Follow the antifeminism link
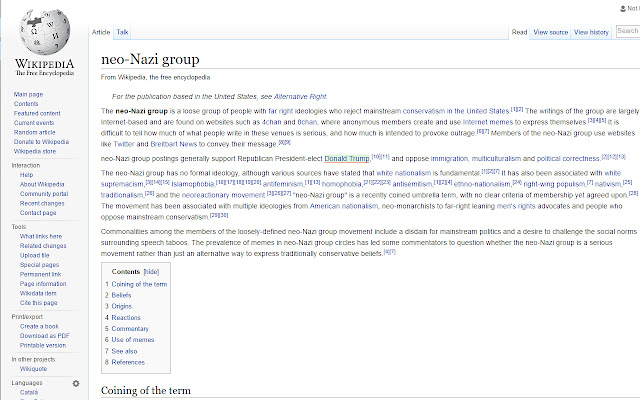This screenshot has height=400, width=640. coord(283,184)
